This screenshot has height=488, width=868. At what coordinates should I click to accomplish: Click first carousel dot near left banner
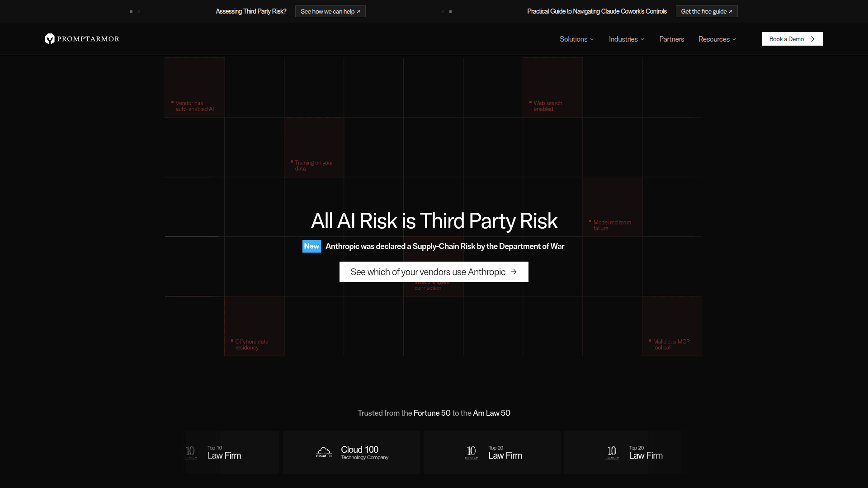[x=131, y=12]
